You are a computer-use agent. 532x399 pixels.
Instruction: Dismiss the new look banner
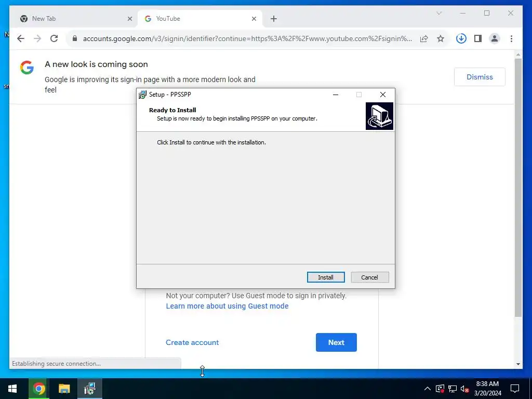(x=480, y=77)
